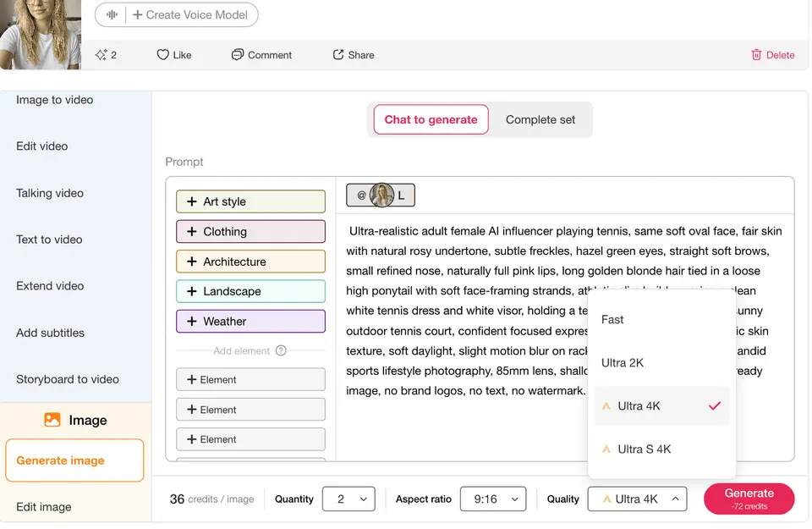Viewport: 812px width, 529px height.
Task: Select Generate image in sidebar
Action: point(74,460)
